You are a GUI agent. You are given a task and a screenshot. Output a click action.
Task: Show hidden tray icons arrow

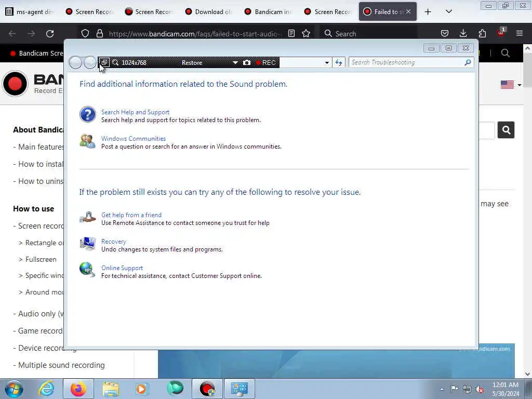coord(442,389)
